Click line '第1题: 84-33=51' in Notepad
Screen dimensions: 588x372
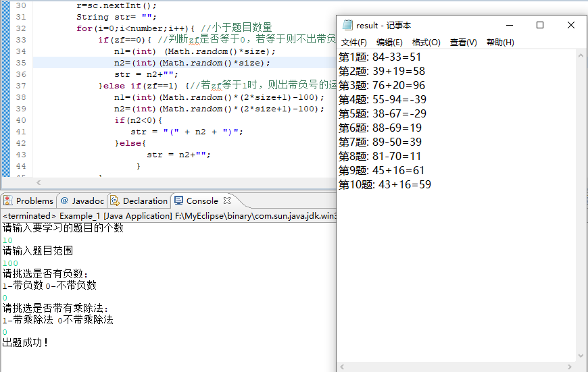(380, 57)
